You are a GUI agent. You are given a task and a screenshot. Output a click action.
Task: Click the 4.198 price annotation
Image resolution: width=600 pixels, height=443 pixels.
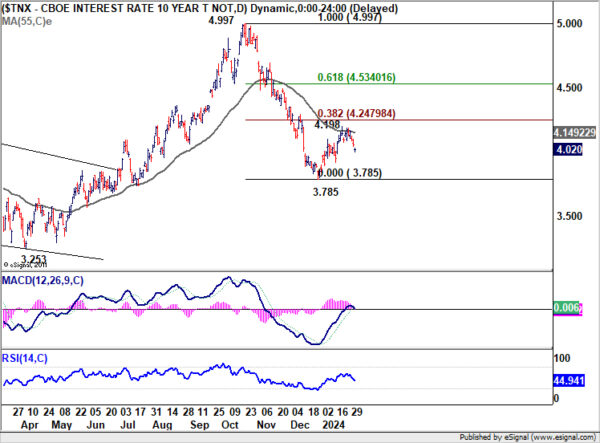[x=327, y=125]
